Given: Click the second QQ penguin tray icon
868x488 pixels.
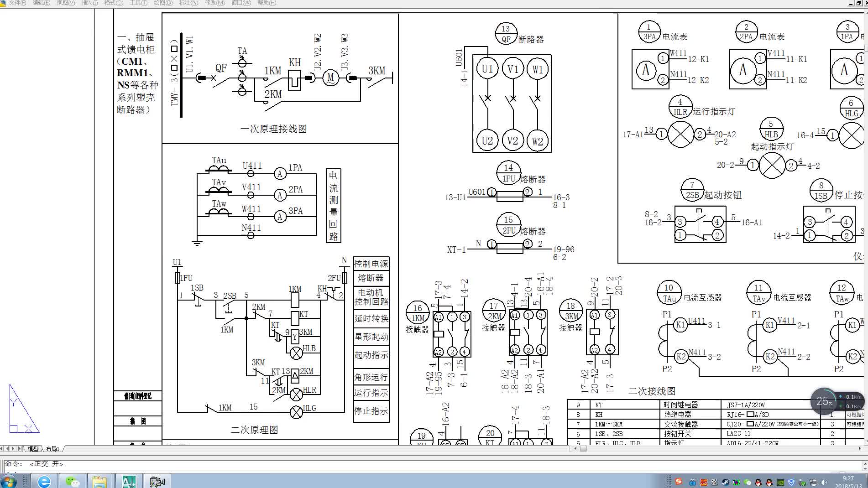Looking at the screenshot, I should [x=769, y=482].
